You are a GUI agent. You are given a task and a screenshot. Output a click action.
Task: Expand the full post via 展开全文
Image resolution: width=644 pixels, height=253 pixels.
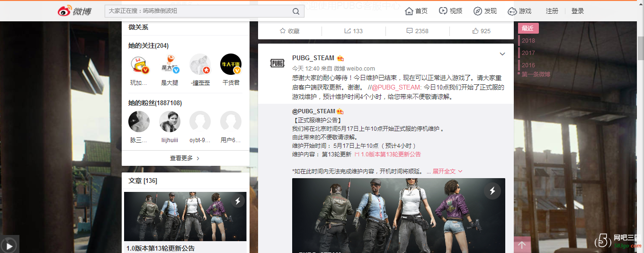coord(447,171)
